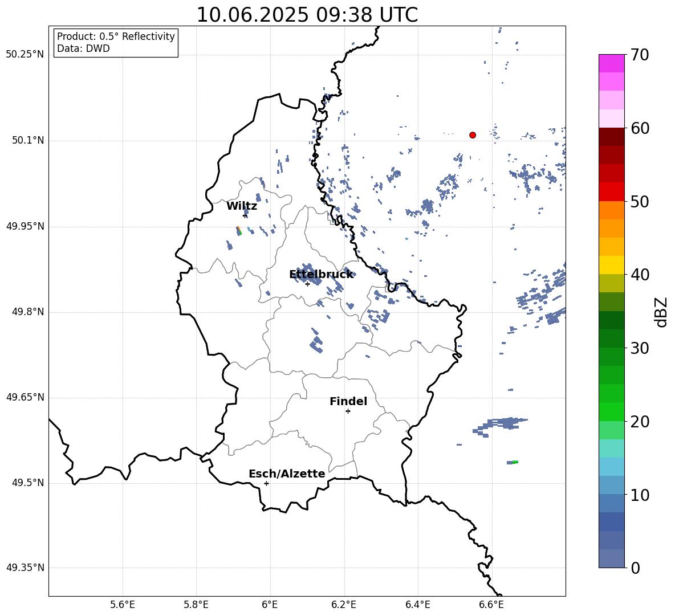The width and height of the screenshot is (675, 616).
Task: Click colorbar tick label 30
Action: click(x=640, y=348)
